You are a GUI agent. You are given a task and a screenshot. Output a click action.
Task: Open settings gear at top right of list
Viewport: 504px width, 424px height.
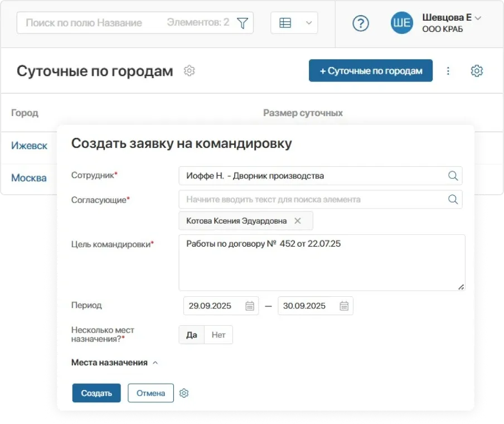coord(477,71)
